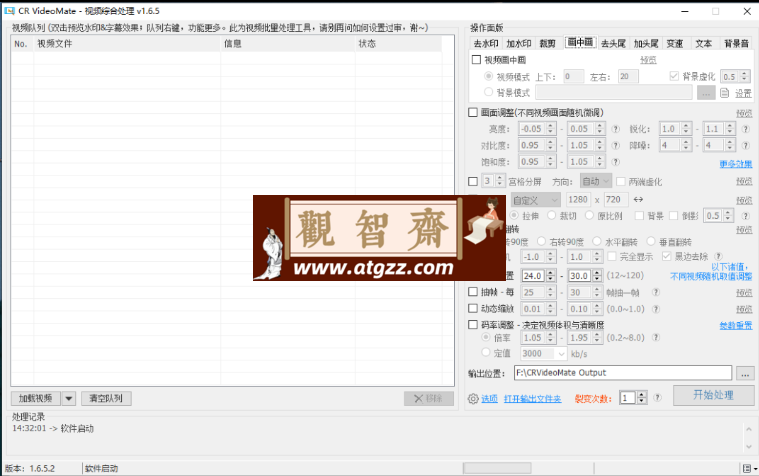Increase the 宫格分屏 count stepper
Screen dimensions: 759x476
tap(500, 178)
